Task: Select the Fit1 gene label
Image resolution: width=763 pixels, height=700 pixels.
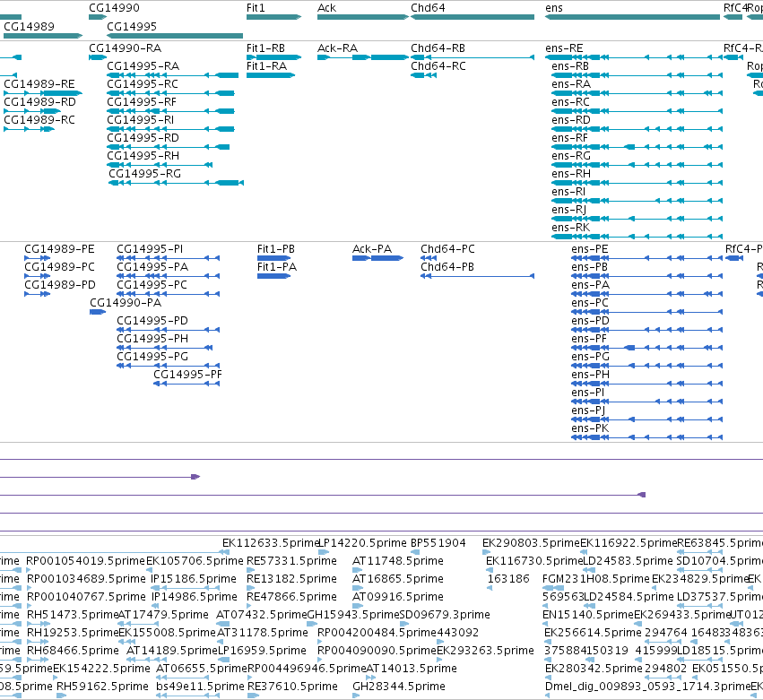Action: [256, 8]
